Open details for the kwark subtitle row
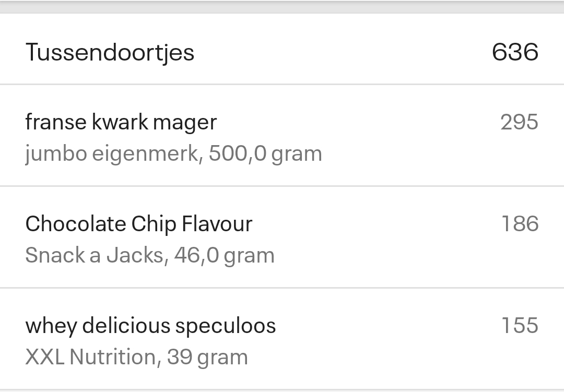The image size is (564, 392). 173,153
